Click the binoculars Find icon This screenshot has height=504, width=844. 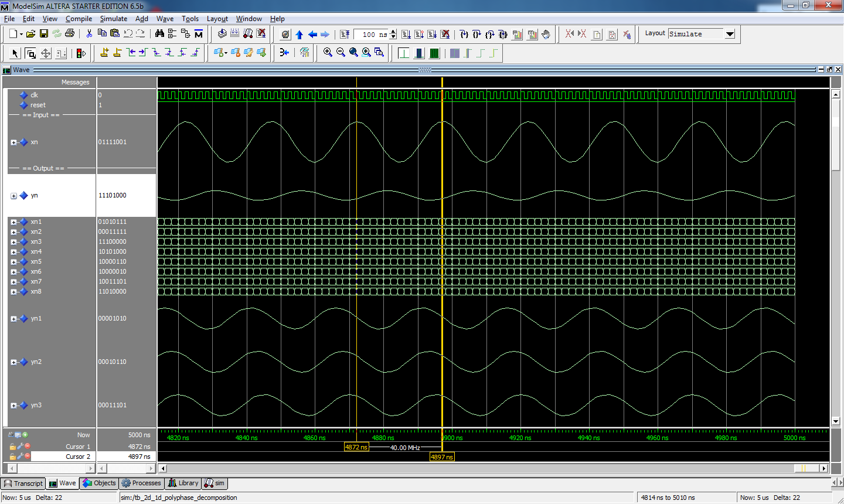pos(159,34)
